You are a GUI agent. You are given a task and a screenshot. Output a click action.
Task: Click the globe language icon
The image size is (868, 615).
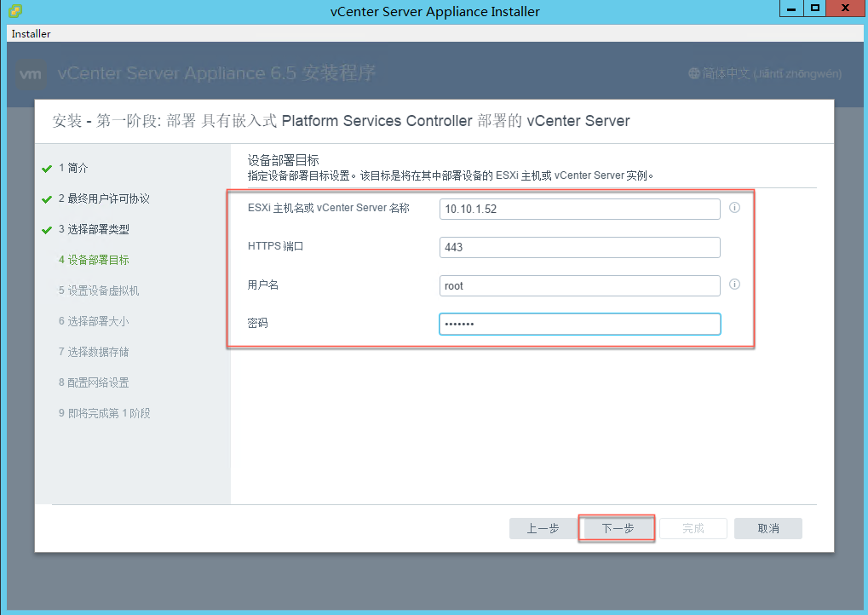click(694, 73)
